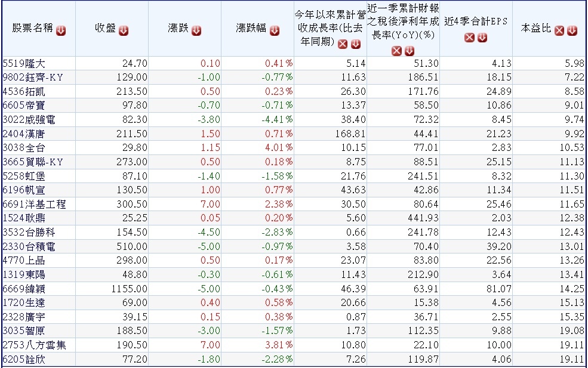
Task: Click the 6691洋基工程 entry
Action: pyautogui.click(x=34, y=204)
